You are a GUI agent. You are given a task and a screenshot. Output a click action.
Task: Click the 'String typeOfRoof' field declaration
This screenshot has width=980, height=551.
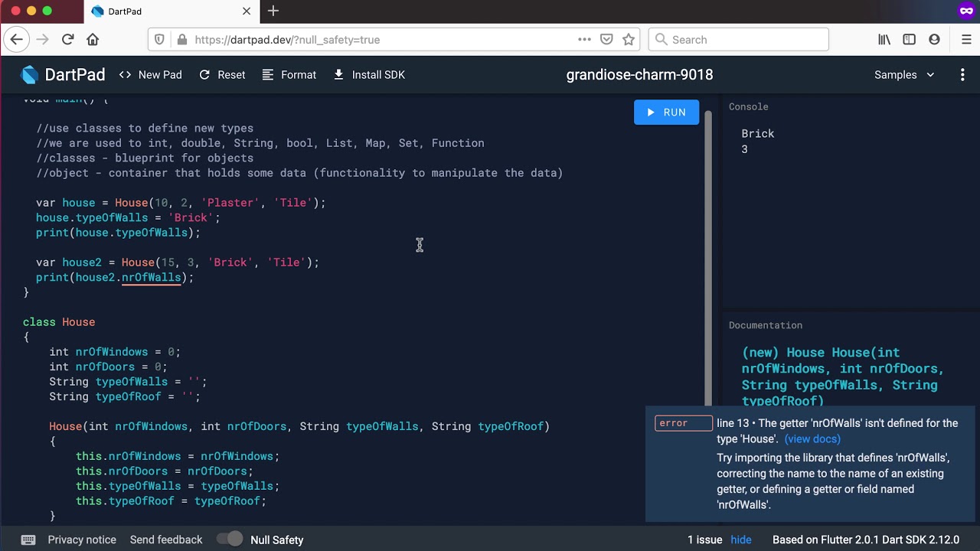[x=125, y=396]
